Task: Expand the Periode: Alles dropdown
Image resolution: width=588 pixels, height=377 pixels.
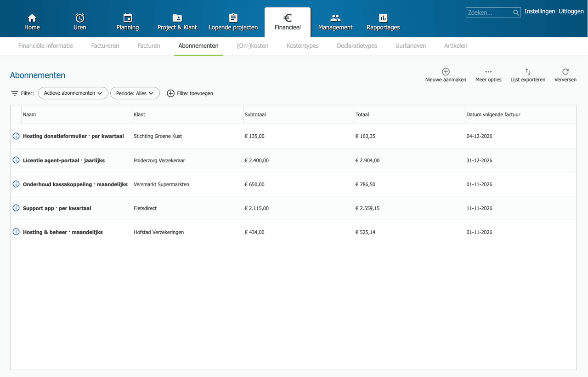Action: coord(135,93)
